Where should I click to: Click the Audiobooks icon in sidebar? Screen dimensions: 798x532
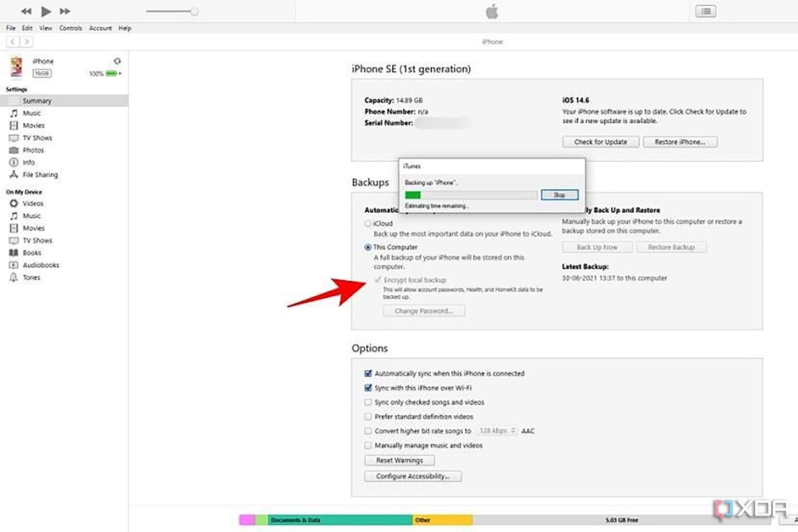14,265
